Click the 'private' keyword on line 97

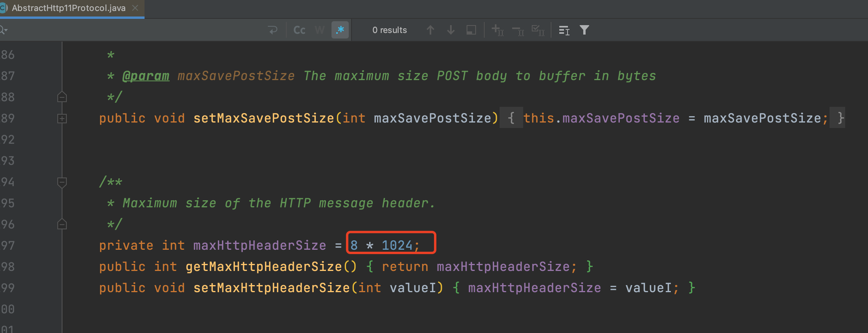pyautogui.click(x=126, y=245)
